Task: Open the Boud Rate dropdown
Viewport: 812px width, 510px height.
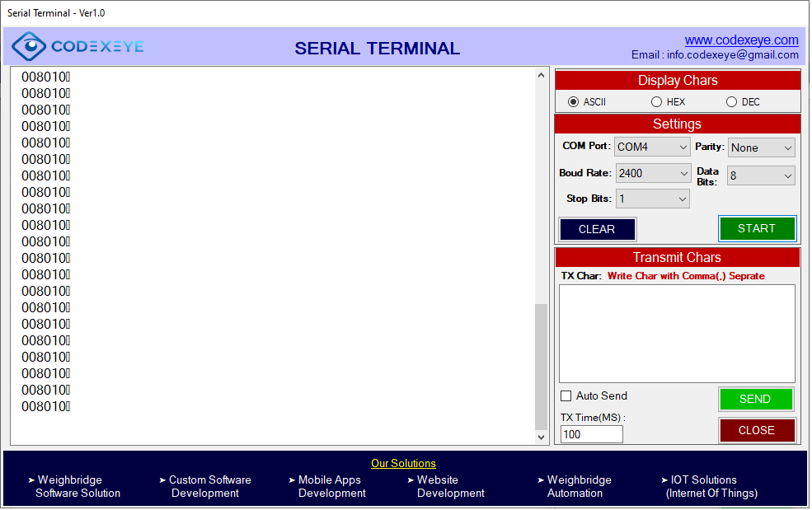Action: pos(653,174)
